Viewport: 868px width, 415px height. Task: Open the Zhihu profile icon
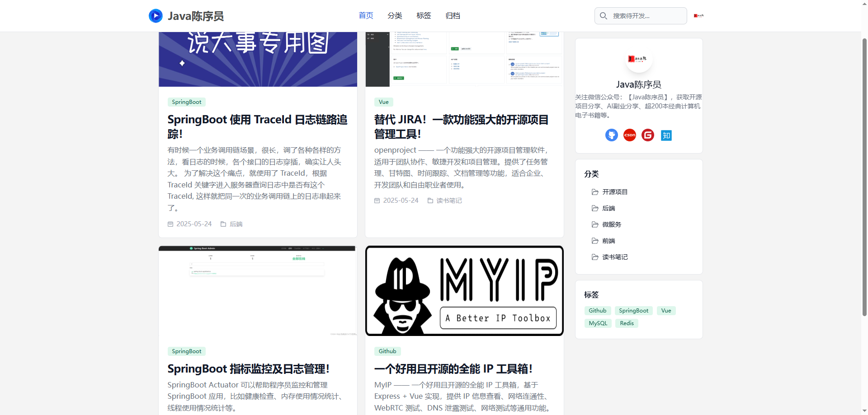click(x=666, y=135)
